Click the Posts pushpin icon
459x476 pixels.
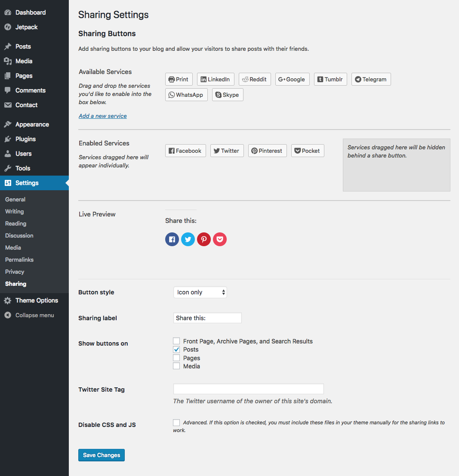pyautogui.click(x=8, y=46)
